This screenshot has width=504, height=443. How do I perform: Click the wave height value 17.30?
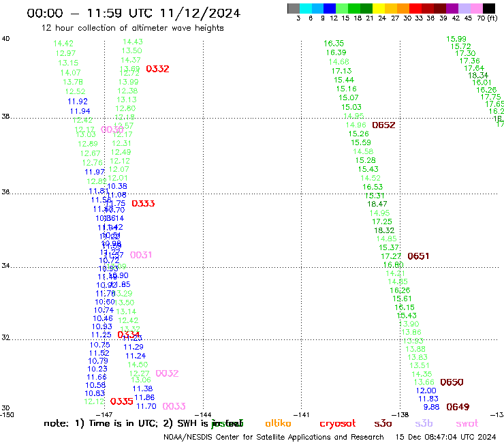pyautogui.click(x=465, y=53)
